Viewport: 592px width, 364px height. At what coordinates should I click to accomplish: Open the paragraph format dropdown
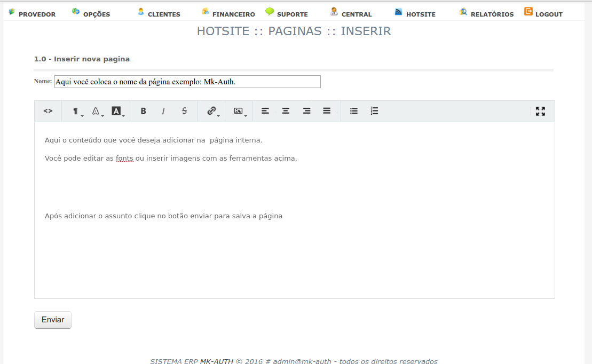pos(77,111)
